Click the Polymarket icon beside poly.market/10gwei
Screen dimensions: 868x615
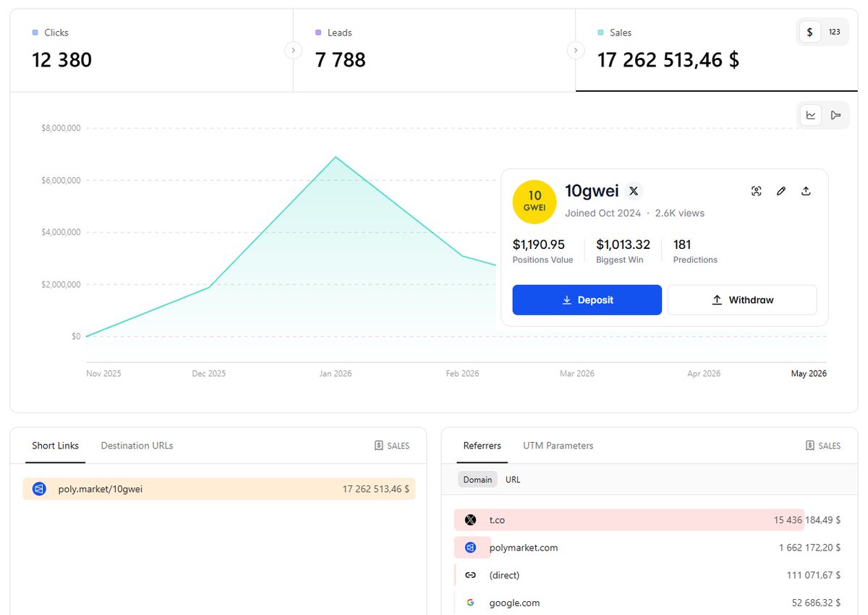tap(39, 489)
